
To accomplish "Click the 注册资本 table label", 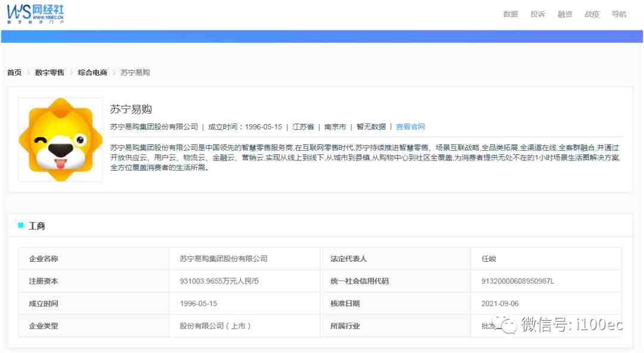I will pos(44,281).
